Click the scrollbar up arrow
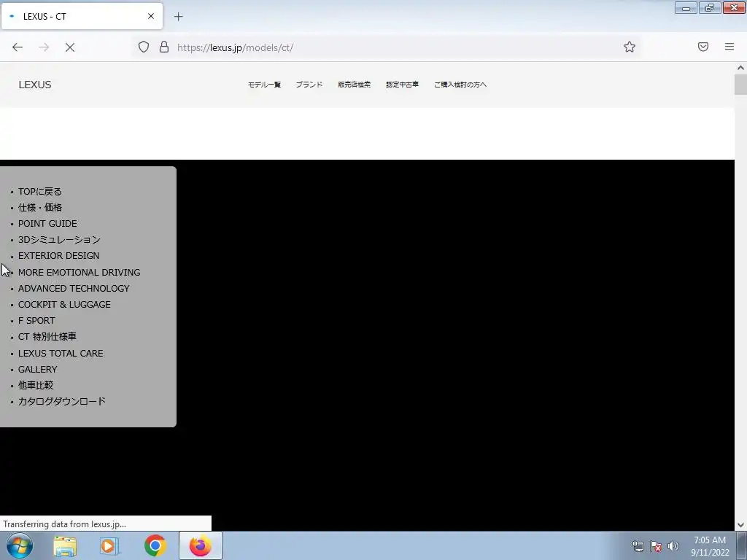The image size is (747, 560). click(x=741, y=68)
